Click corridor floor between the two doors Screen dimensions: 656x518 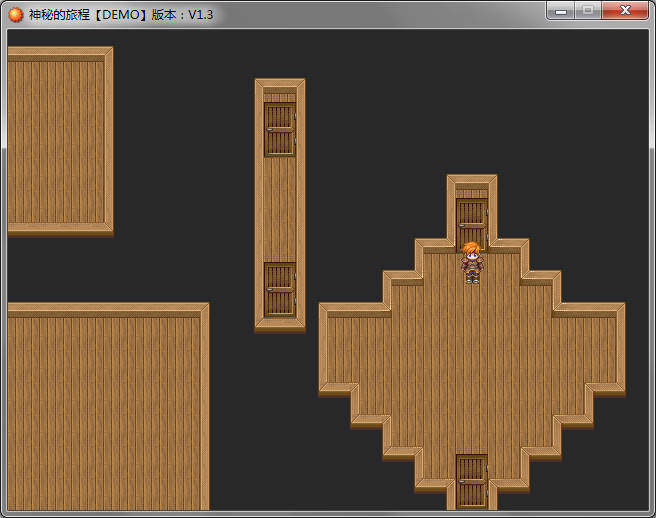point(280,209)
